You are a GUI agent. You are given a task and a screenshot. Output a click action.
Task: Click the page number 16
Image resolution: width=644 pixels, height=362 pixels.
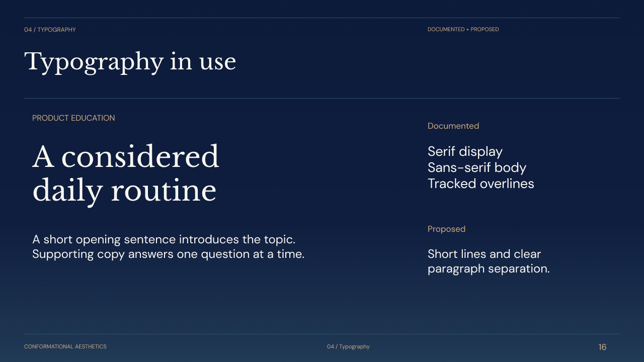(602, 347)
